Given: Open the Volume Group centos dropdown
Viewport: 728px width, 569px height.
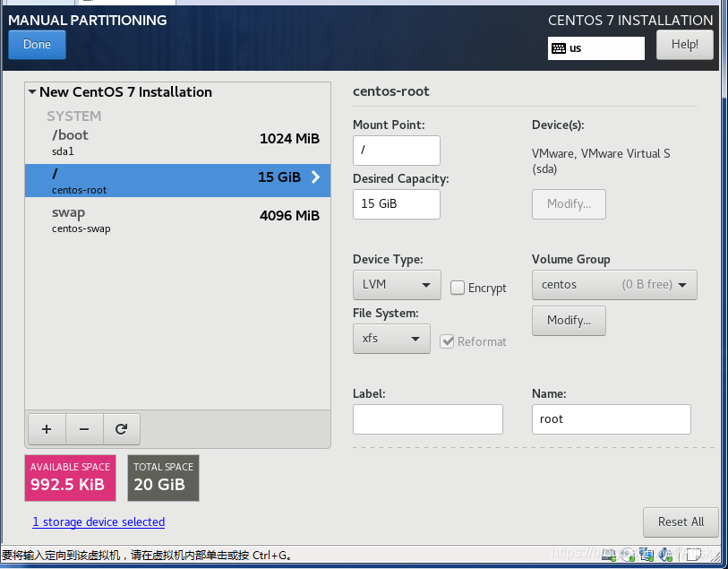Looking at the screenshot, I should 614,285.
